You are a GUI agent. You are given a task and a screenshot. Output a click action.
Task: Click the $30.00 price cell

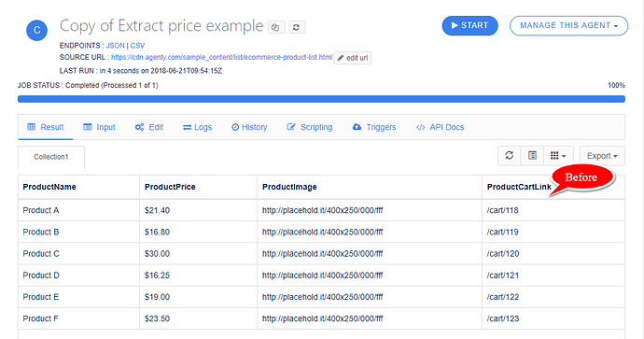(x=199, y=254)
